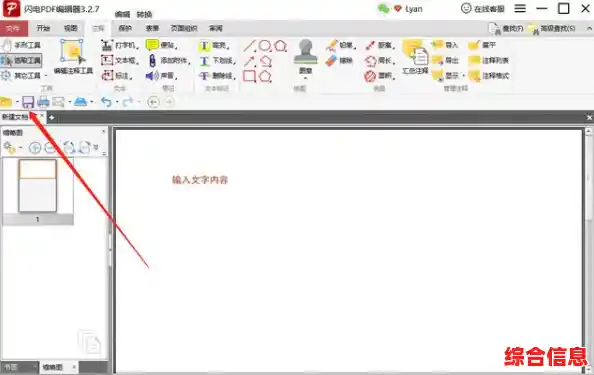Add a new document tab (plus)
The height and width of the screenshot is (375, 594).
pos(52,117)
